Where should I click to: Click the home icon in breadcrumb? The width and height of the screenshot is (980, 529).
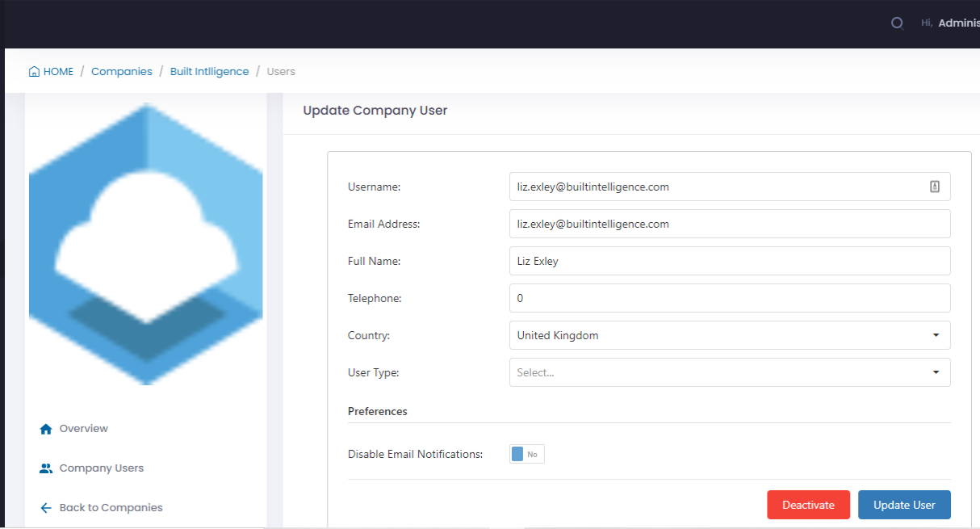click(34, 72)
